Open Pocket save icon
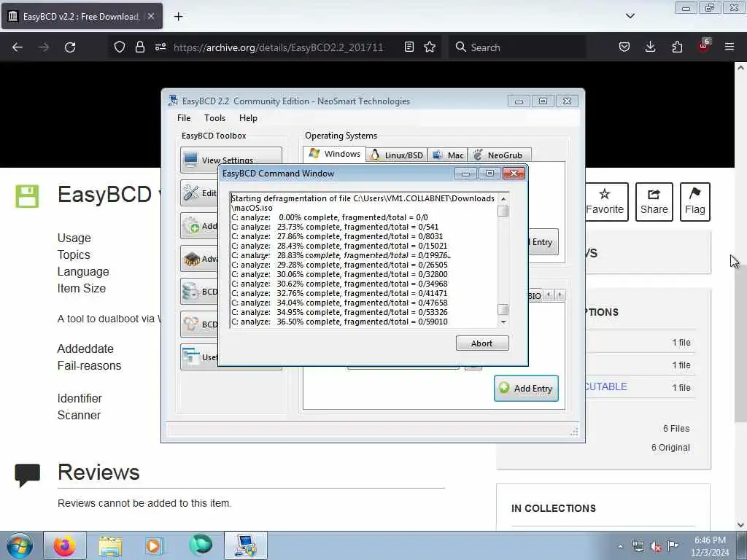Image resolution: width=747 pixels, height=560 pixels. coord(624,47)
